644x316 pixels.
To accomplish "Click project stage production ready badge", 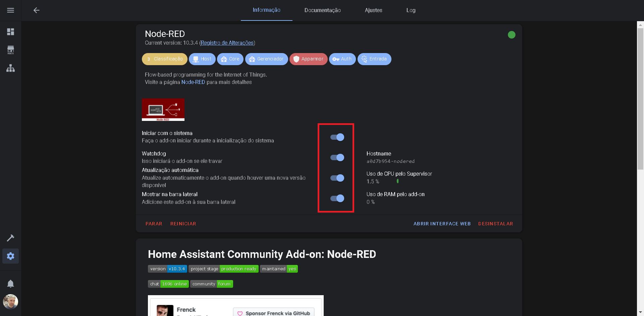I will tap(223, 269).
